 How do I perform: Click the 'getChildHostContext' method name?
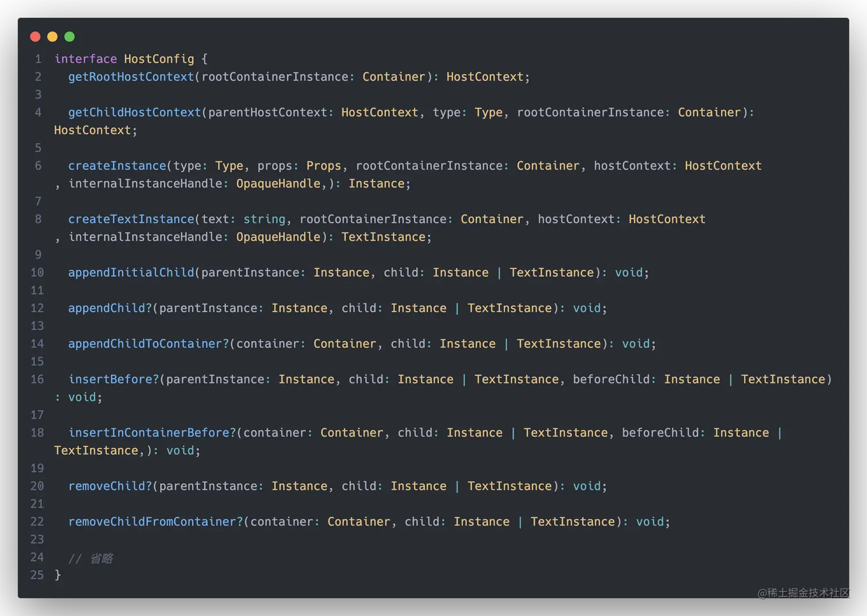coord(135,112)
